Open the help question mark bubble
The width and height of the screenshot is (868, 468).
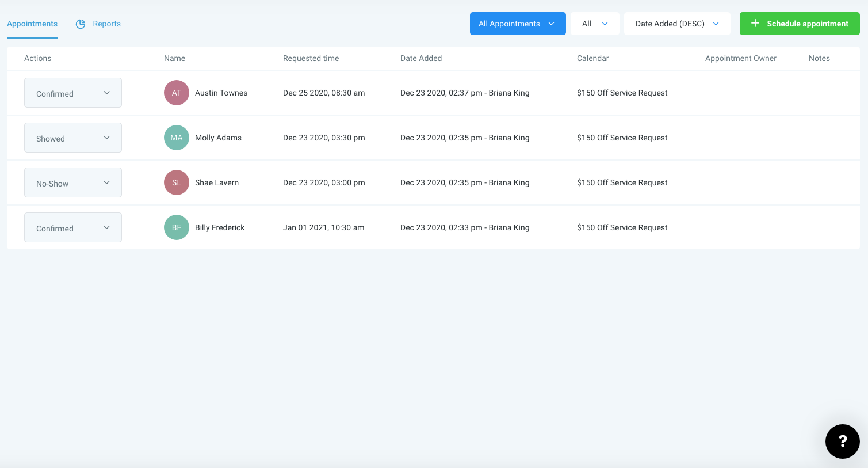(x=842, y=442)
